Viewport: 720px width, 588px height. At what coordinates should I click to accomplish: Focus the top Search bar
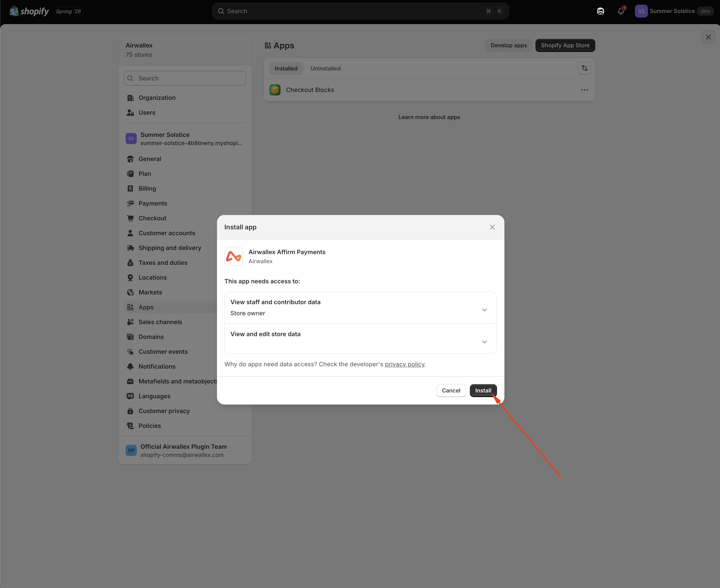point(360,11)
